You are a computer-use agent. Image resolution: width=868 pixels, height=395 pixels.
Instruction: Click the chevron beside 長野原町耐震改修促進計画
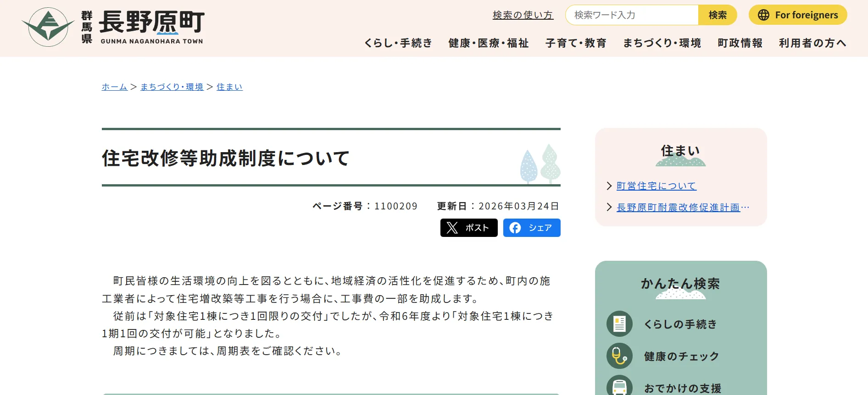609,207
